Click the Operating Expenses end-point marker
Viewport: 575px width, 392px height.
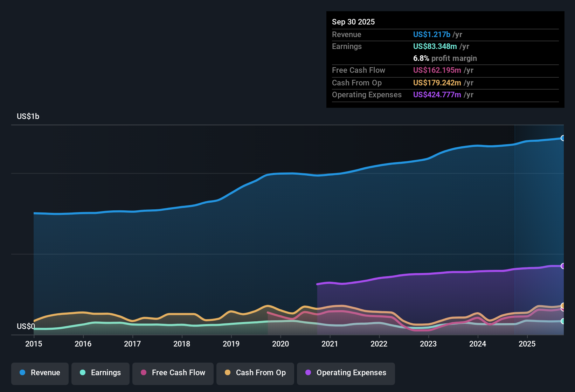pyautogui.click(x=563, y=266)
